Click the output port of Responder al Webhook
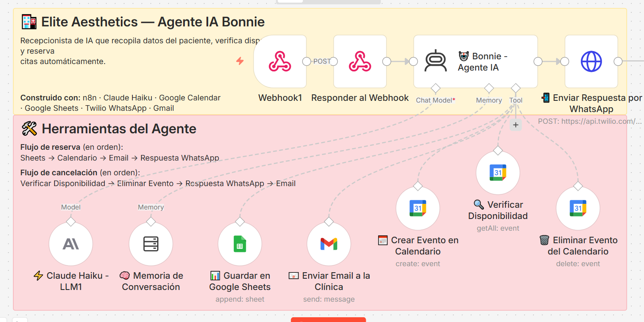The height and width of the screenshot is (322, 644). pos(387,61)
